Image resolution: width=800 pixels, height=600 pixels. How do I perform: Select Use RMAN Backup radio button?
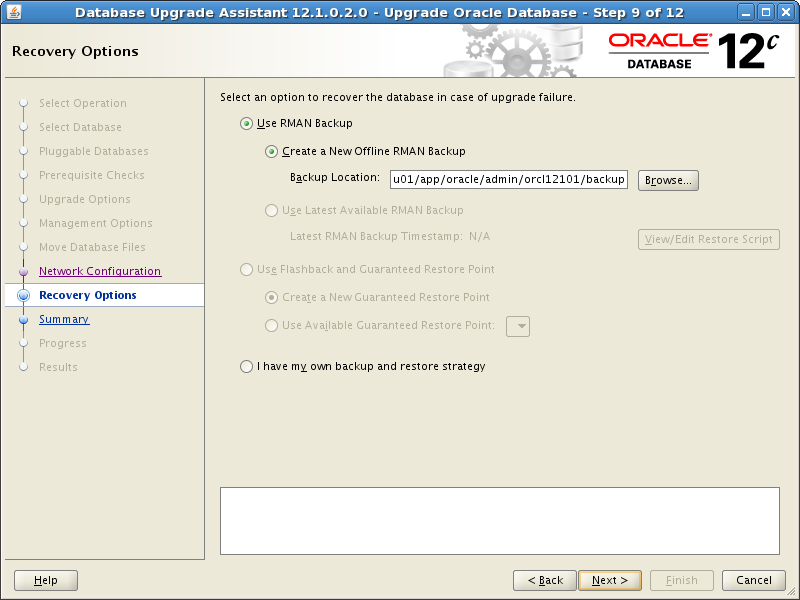(246, 123)
